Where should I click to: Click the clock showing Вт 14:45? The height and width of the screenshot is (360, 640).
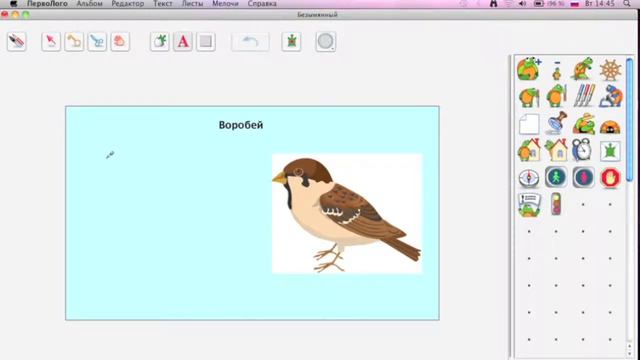click(x=600, y=4)
